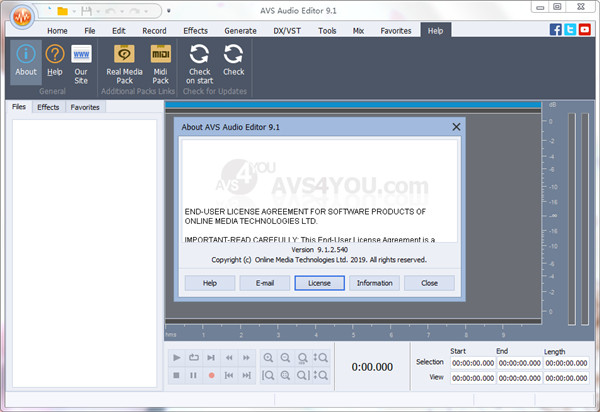The height and width of the screenshot is (412, 600).
Task: Click the Vertical zoom out icon
Action: [320, 375]
